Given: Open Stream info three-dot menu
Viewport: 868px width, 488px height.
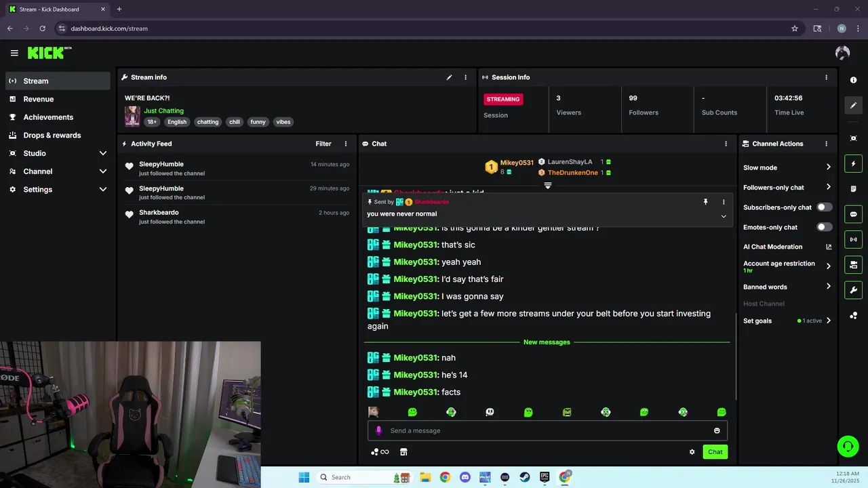Looking at the screenshot, I should [466, 77].
